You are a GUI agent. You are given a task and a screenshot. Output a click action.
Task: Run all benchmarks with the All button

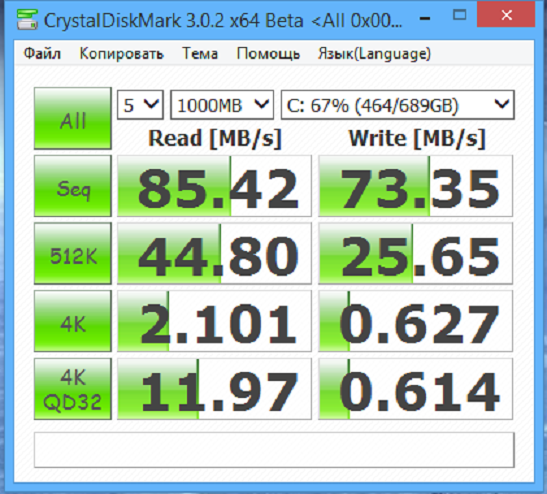[x=73, y=118]
